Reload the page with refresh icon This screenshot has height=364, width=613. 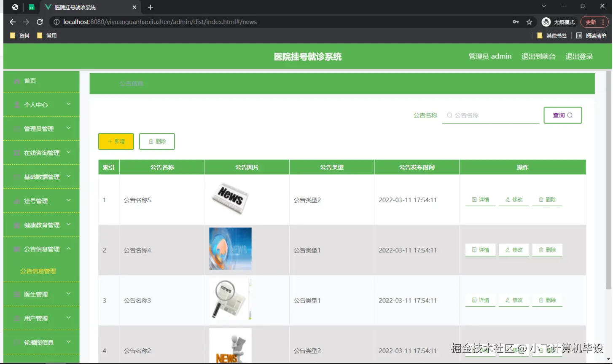(x=40, y=22)
